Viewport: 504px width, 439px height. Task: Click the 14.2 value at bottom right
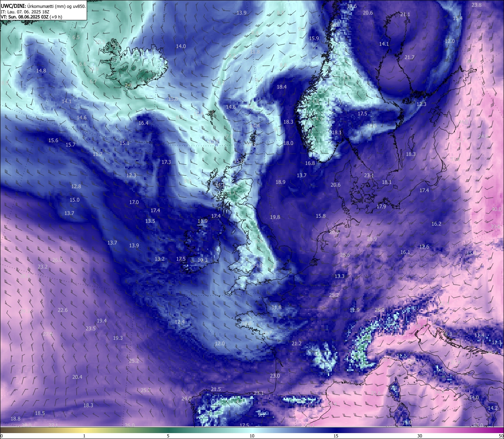click(x=493, y=408)
